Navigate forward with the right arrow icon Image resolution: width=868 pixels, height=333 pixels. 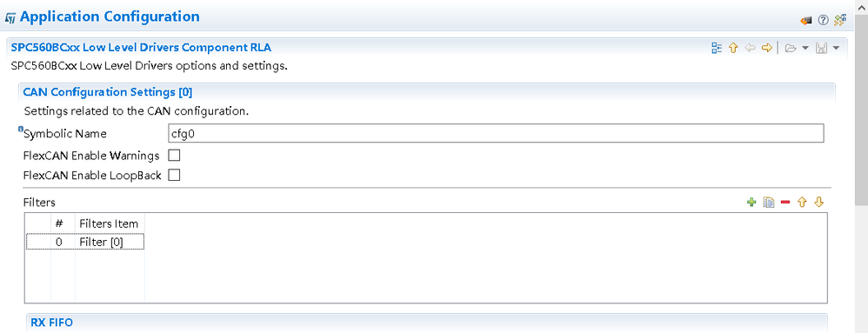point(767,48)
